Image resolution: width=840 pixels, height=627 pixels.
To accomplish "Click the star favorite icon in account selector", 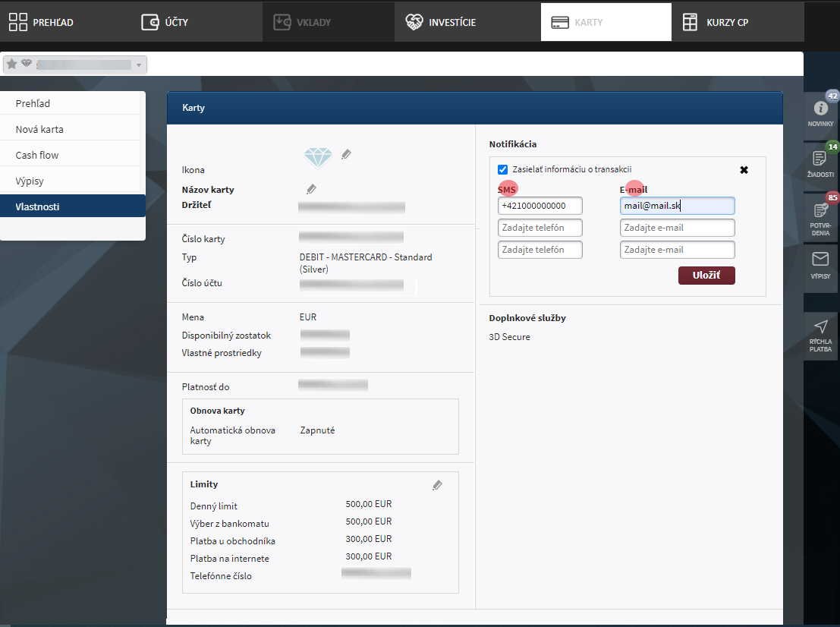I will tap(11, 65).
